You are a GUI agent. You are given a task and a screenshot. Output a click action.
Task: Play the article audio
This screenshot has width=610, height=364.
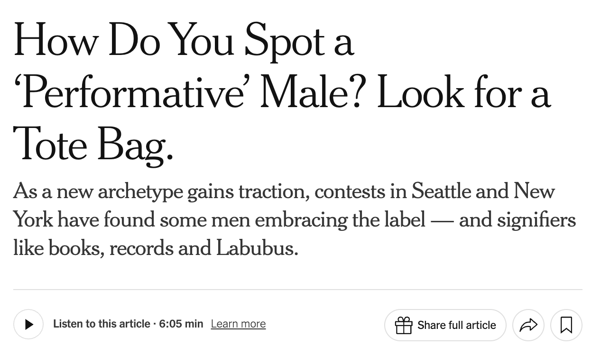(x=28, y=325)
